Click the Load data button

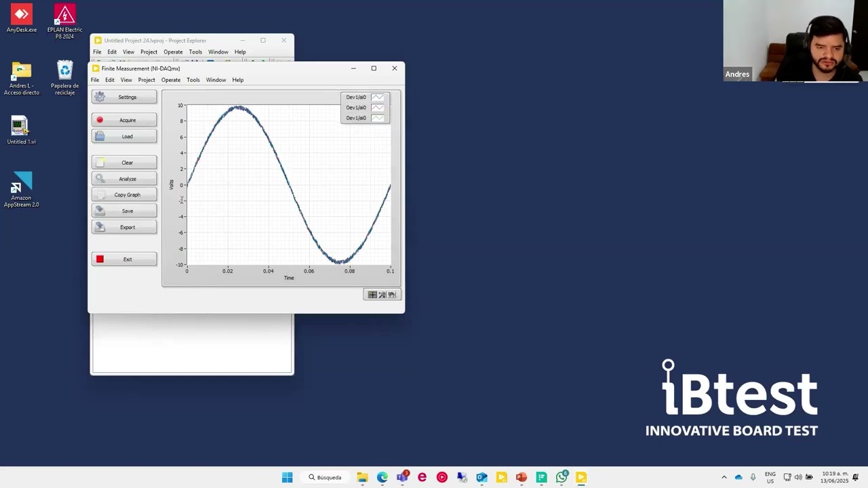pyautogui.click(x=124, y=136)
